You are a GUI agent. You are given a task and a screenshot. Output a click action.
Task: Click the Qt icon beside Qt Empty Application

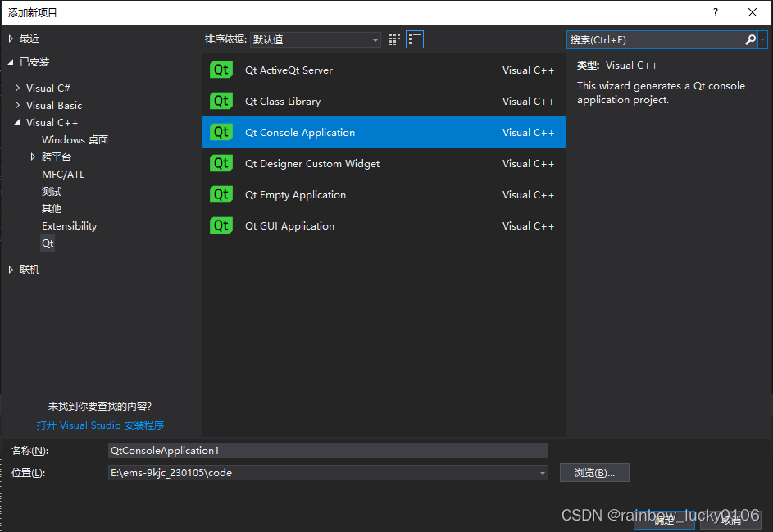[x=221, y=194]
